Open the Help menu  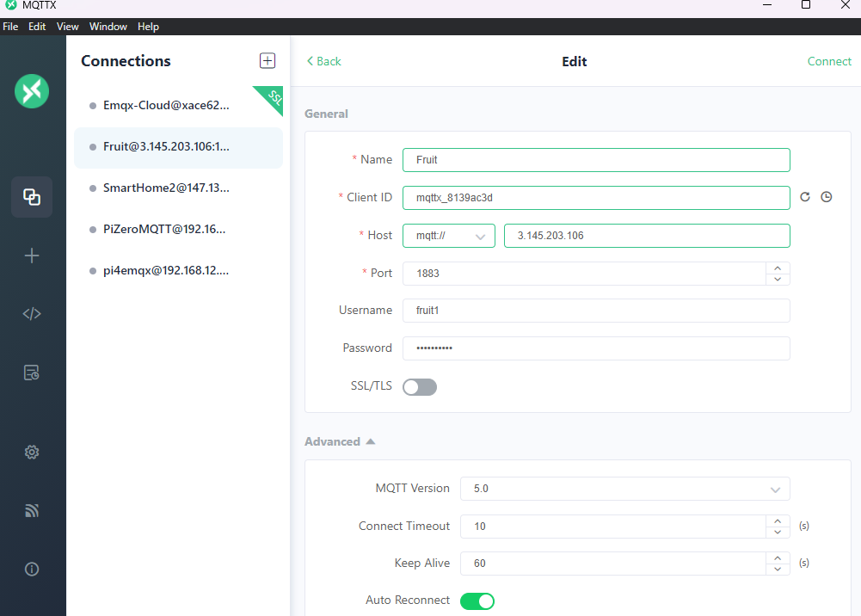coord(148,27)
